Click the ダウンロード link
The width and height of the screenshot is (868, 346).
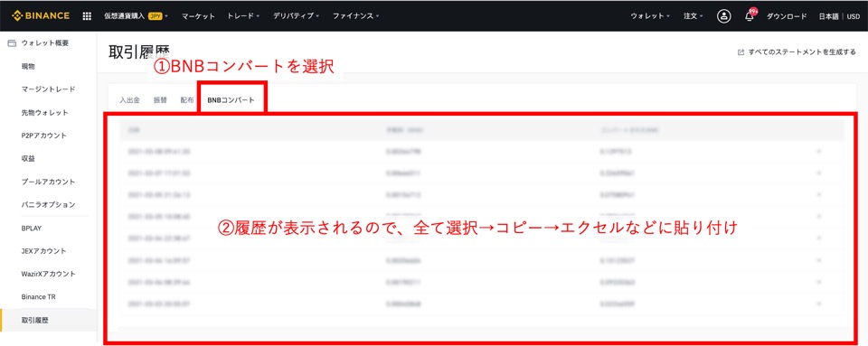pos(787,16)
